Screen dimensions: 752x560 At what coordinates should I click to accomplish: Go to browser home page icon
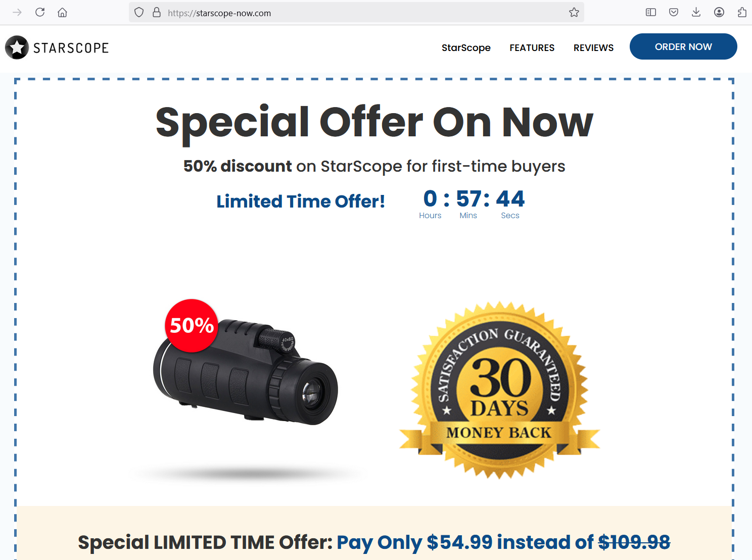tap(62, 12)
